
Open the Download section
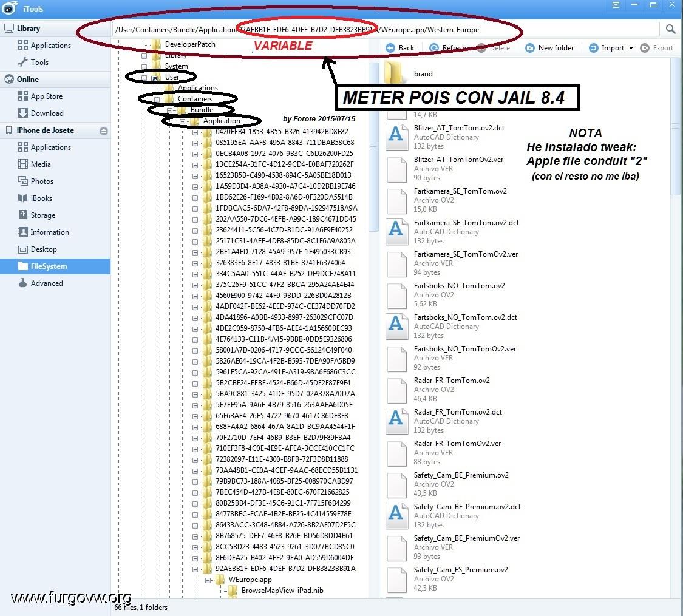[47, 113]
